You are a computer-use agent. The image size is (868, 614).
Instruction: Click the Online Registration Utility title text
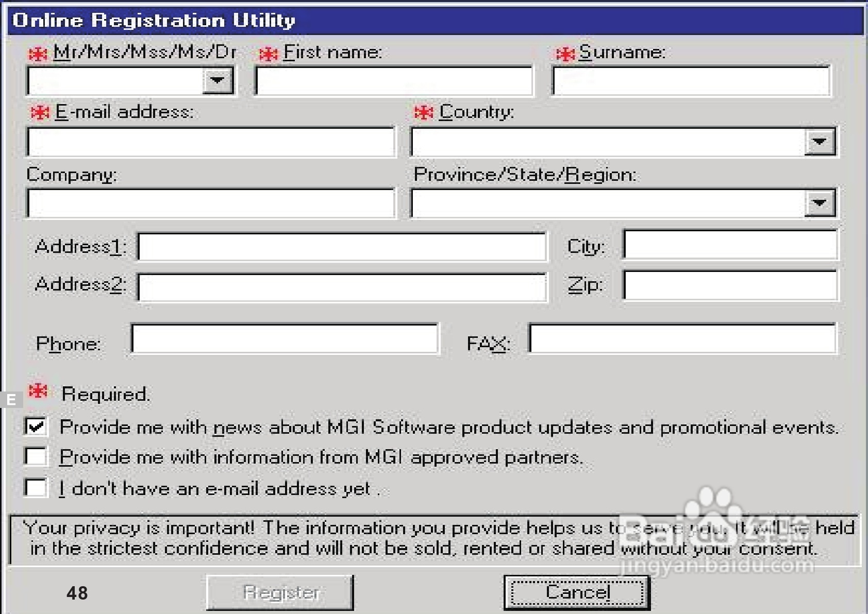(x=154, y=20)
